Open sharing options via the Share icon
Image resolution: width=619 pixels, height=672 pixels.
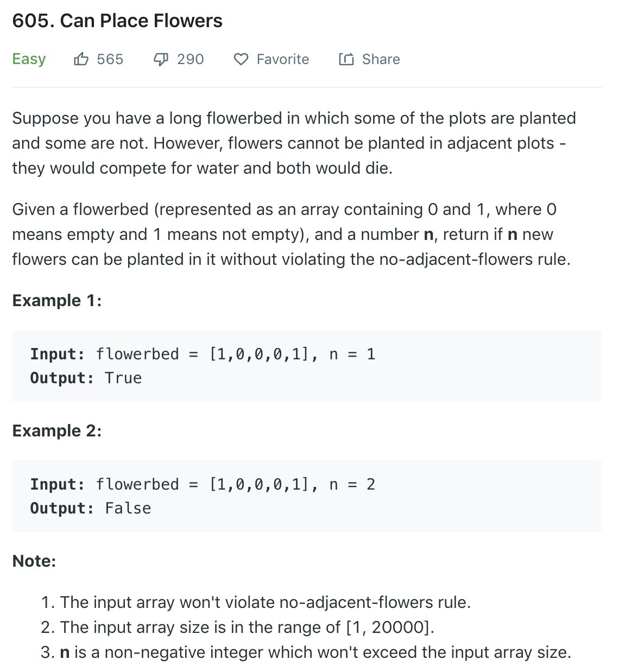(x=346, y=59)
